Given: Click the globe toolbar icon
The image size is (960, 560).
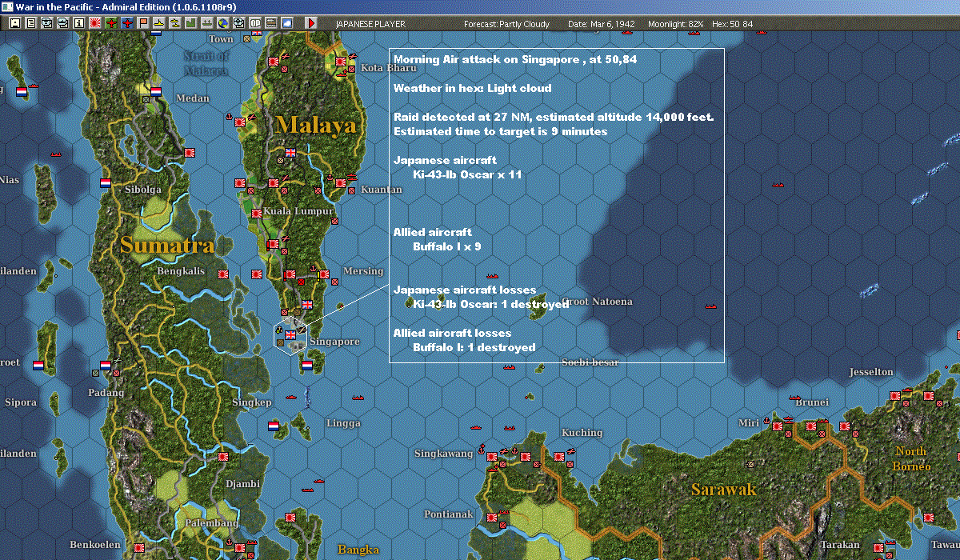Looking at the screenshot, I should tap(222, 23).
